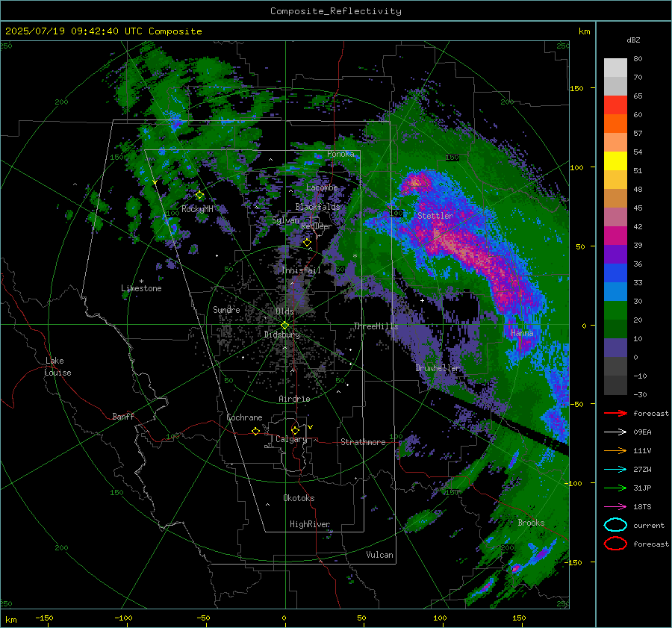This screenshot has height=628, width=672.
Task: Click the Lacombe city label
Action: pos(322,187)
